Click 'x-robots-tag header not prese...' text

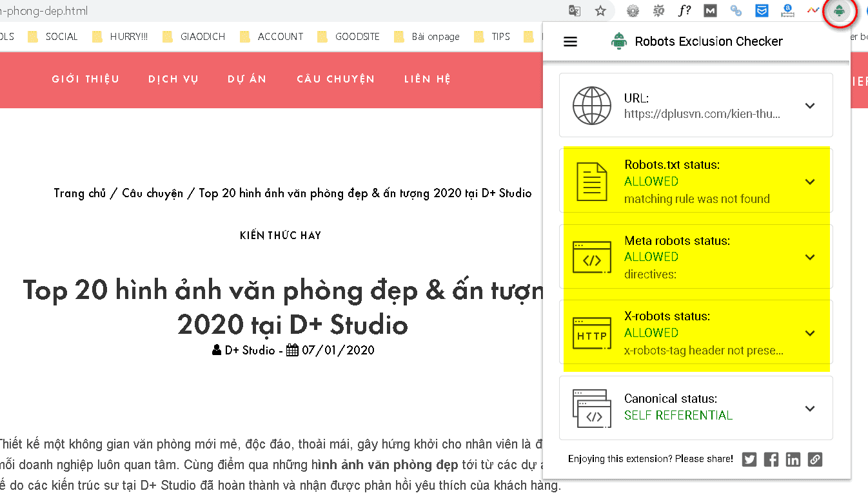tap(704, 351)
